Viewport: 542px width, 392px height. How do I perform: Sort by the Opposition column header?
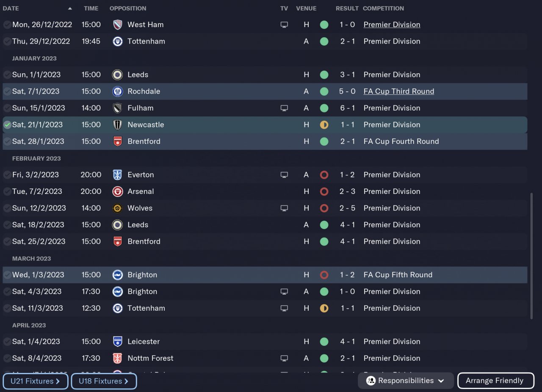(x=128, y=8)
